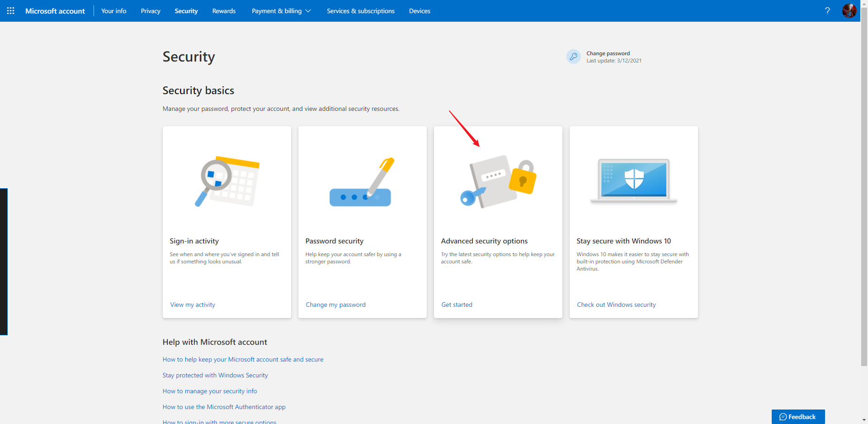The width and height of the screenshot is (868, 424).
Task: Open the account profile picture menu
Action: click(849, 10)
